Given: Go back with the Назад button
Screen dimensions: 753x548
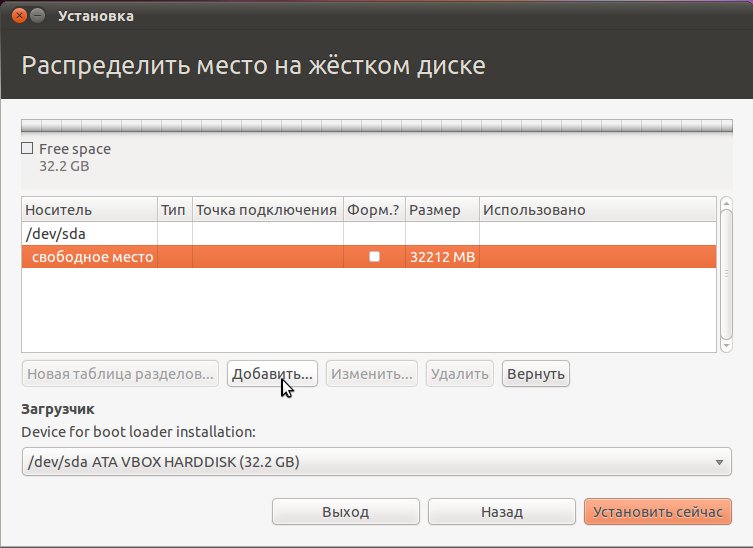Looking at the screenshot, I should pyautogui.click(x=501, y=512).
